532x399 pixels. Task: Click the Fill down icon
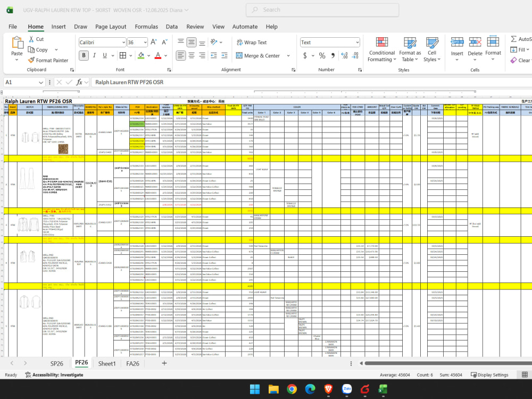[x=513, y=49]
